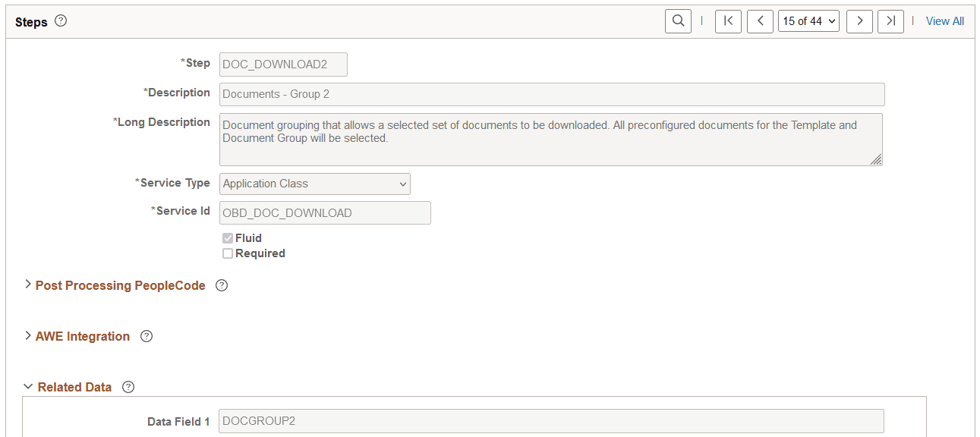Image resolution: width=980 pixels, height=437 pixels.
Task: Select the Step field showing DOC_DOWNLOAD2
Action: click(x=282, y=64)
